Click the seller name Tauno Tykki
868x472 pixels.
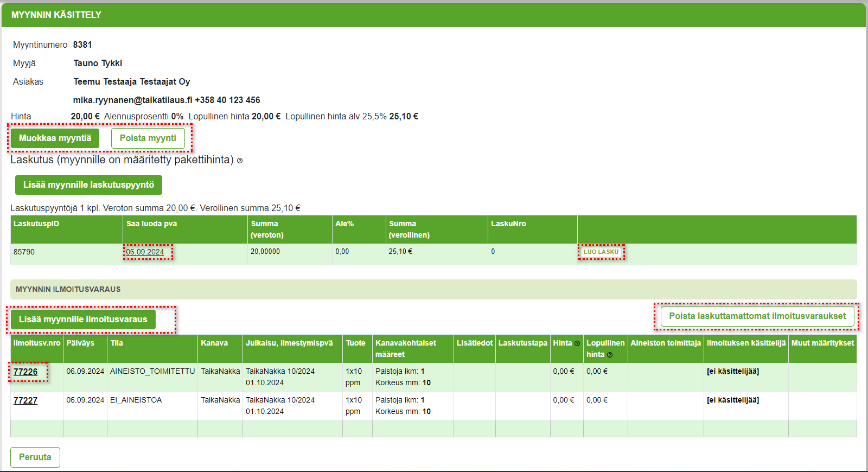[98, 63]
